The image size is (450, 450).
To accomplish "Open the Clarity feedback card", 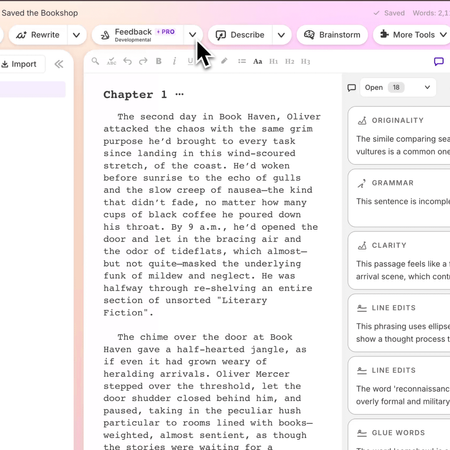I will click(399, 260).
